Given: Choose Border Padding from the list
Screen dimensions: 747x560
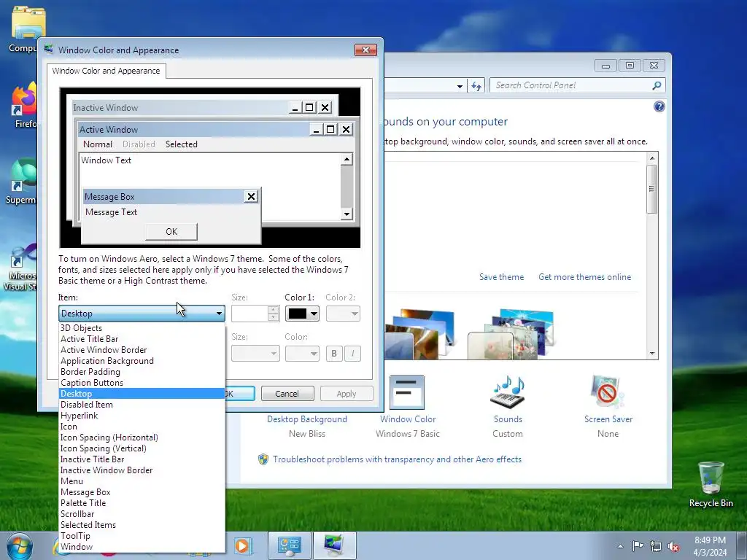Looking at the screenshot, I should (142, 372).
